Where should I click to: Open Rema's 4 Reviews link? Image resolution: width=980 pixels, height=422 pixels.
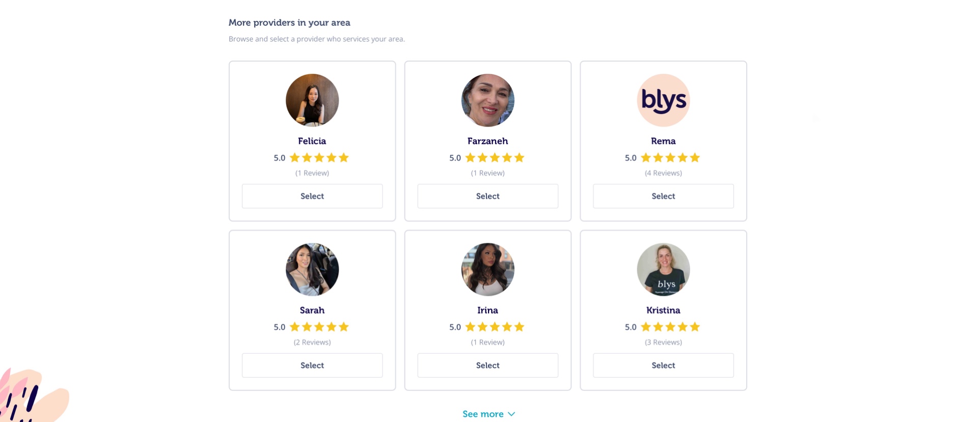(663, 173)
